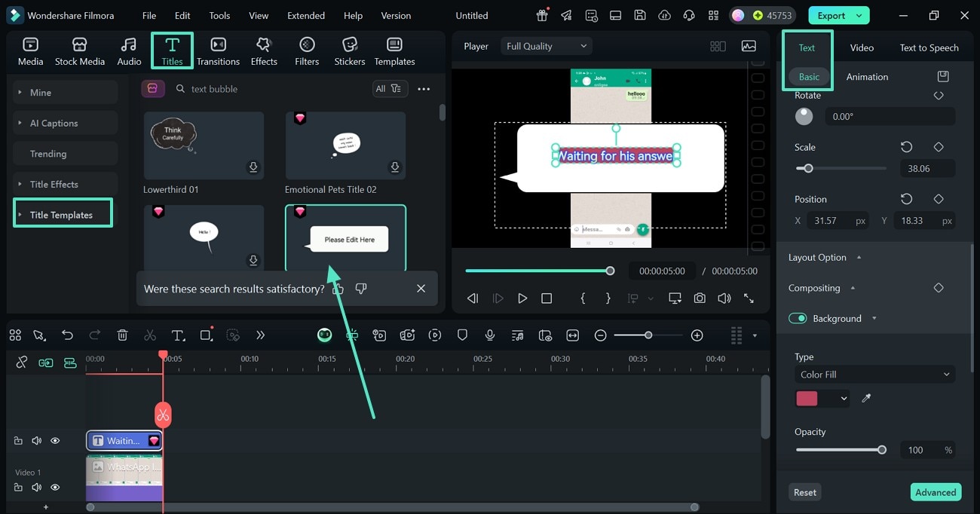Select the Crop tool in timeline toolbar
This screenshot has height=514, width=980.
tap(206, 335)
